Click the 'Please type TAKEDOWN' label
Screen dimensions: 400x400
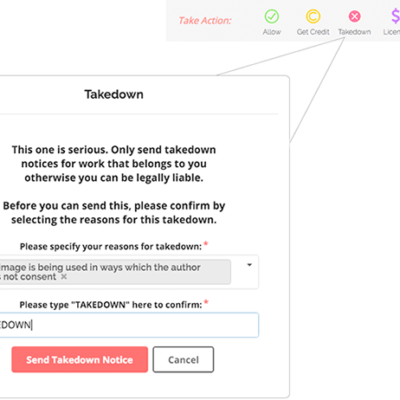[111, 305]
